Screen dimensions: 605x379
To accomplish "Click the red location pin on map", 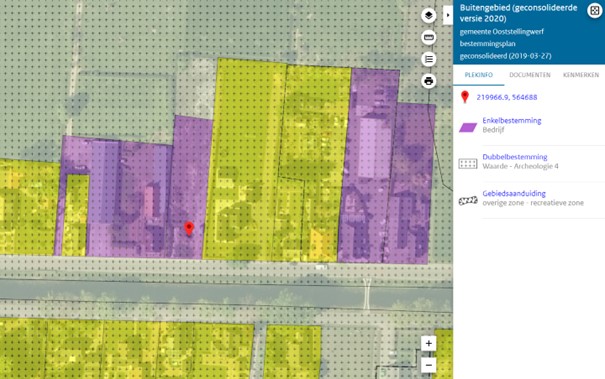I will click(189, 228).
